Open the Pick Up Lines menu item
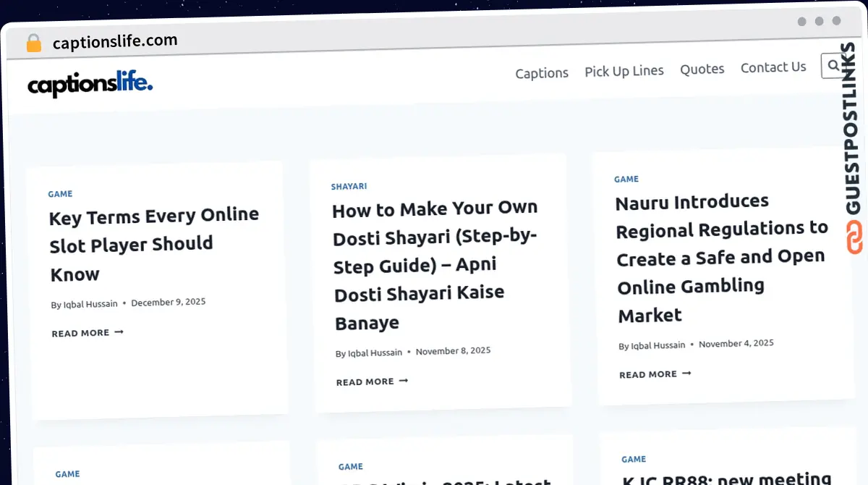The image size is (868, 485). pyautogui.click(x=624, y=71)
